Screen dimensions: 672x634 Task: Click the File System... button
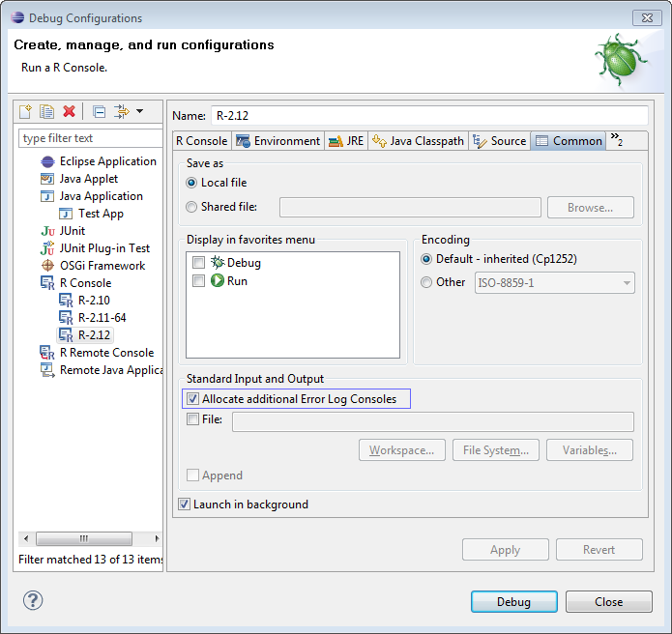[x=496, y=450]
